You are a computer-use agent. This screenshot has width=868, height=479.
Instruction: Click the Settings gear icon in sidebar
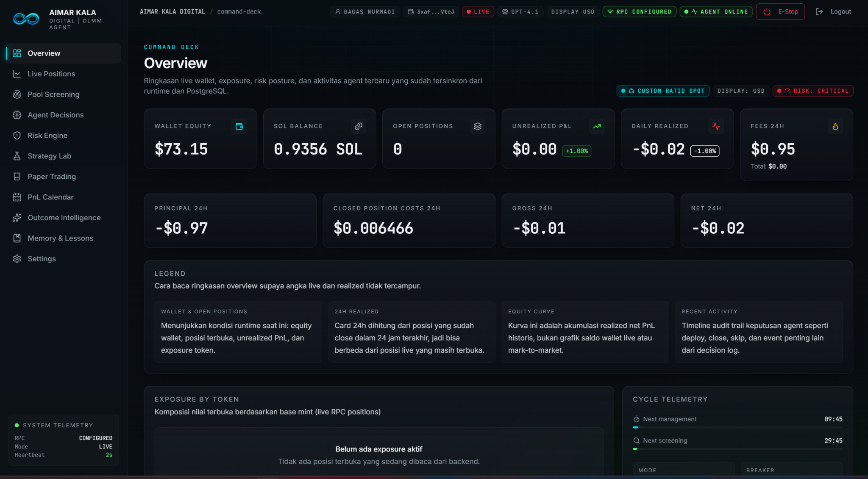click(17, 259)
